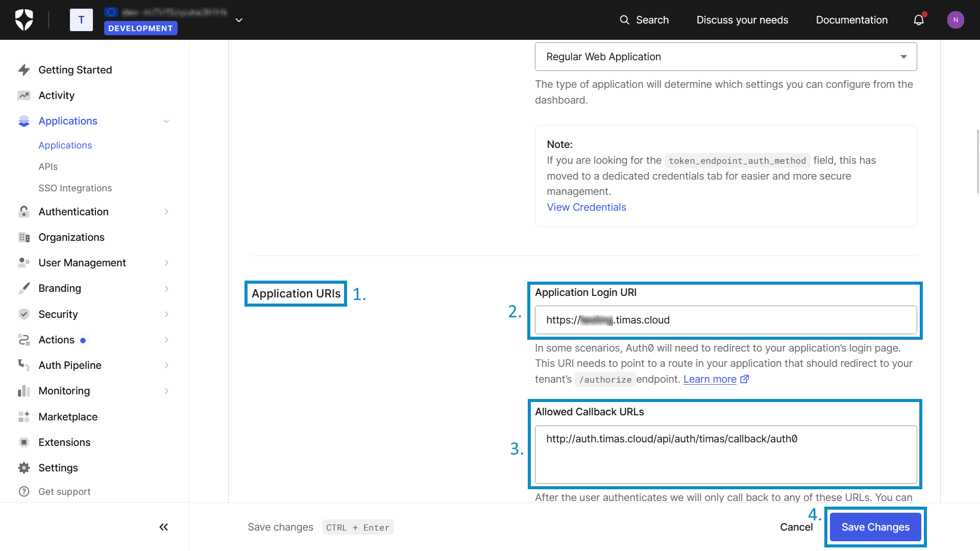Expand the Security section chevron

pos(166,314)
